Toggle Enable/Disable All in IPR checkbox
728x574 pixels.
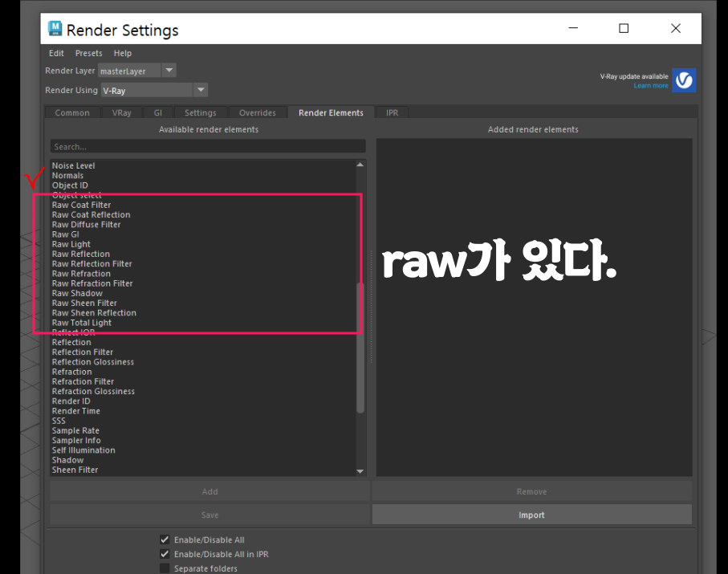tap(165, 554)
